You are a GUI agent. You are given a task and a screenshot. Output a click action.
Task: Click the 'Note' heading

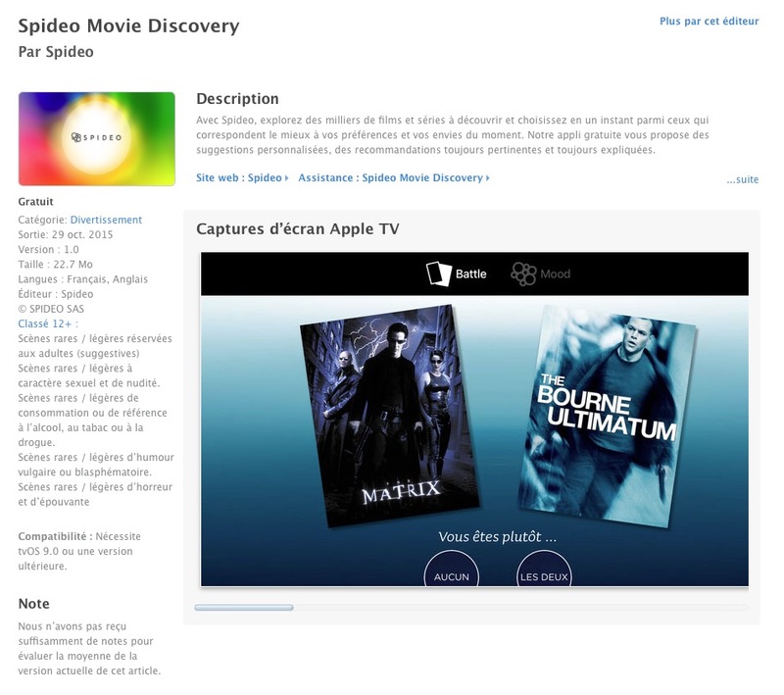(x=33, y=604)
